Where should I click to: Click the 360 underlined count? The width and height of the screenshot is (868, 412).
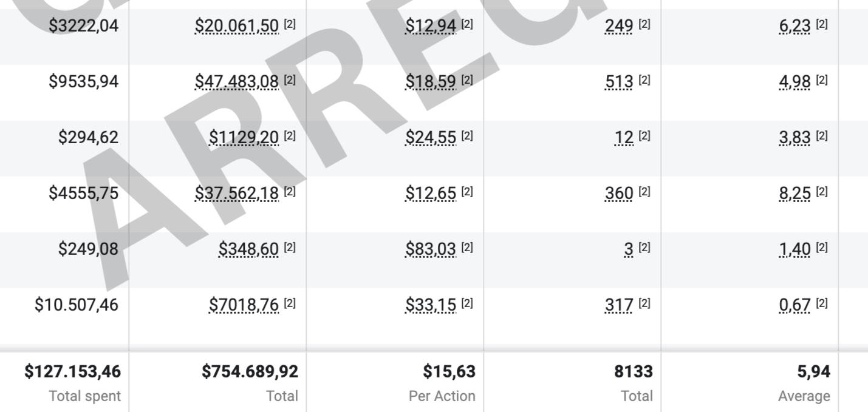click(618, 193)
